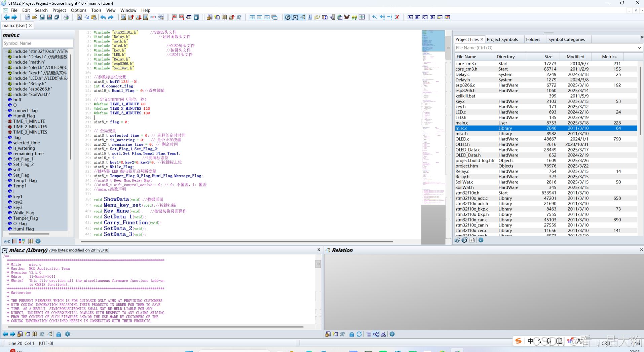Image resolution: width=644 pixels, height=352 pixels.
Task: Click the Browse Project Symbols book icon
Action: 224,17
